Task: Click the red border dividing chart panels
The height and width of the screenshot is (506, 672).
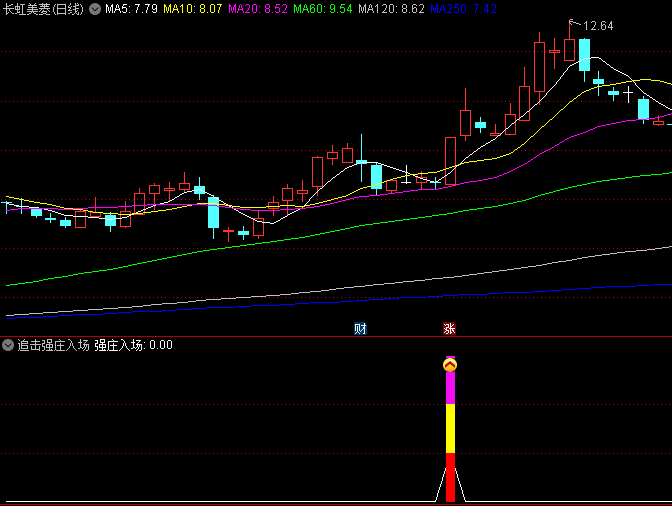Action: (x=336, y=336)
